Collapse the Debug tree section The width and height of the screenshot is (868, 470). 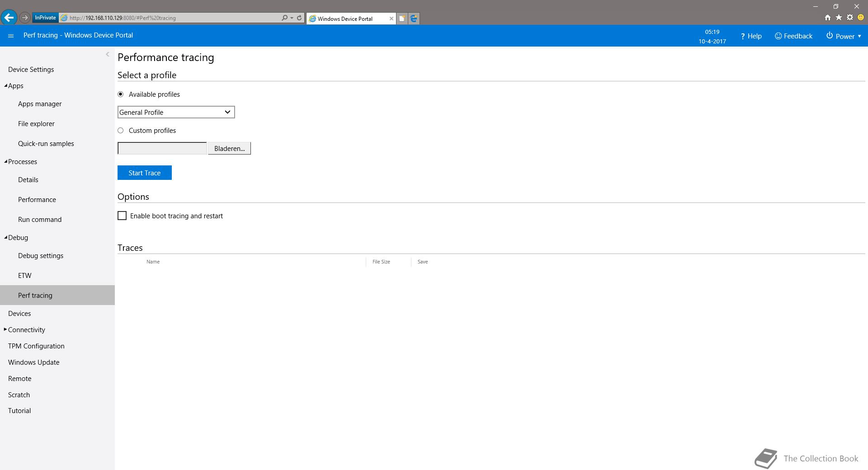5,237
